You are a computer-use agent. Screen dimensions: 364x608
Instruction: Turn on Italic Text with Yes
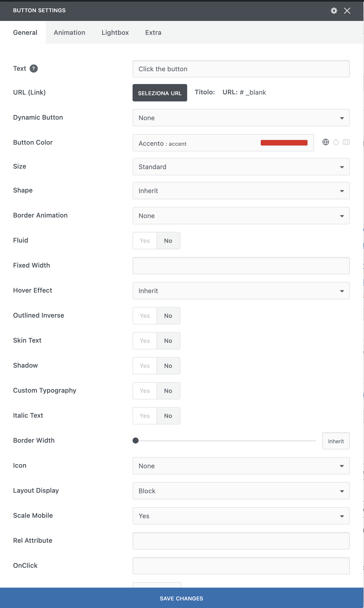click(x=145, y=416)
